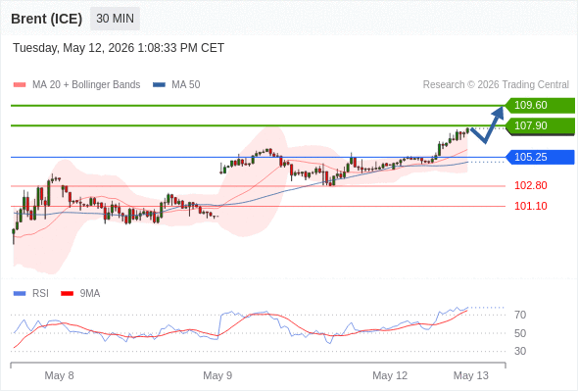578x392 pixels.
Task: Click the May 13 date axis label
Action: click(471, 375)
